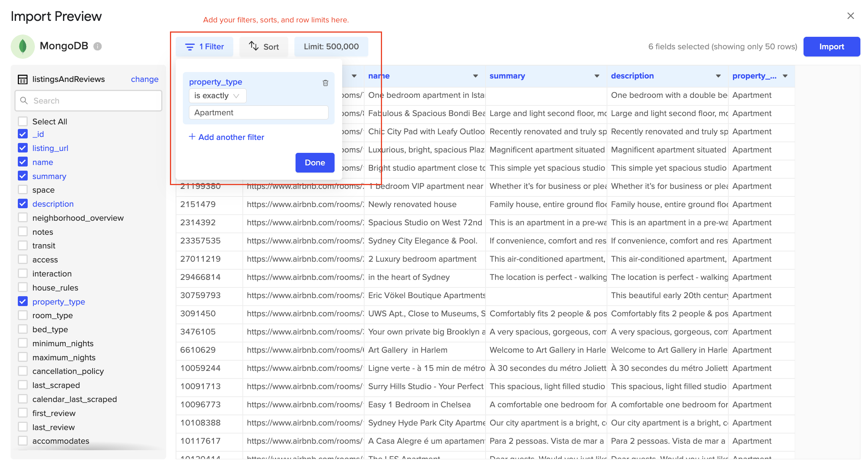Open the 'is exactly' condition dropdown
The width and height of the screenshot is (868, 468).
[x=217, y=96]
